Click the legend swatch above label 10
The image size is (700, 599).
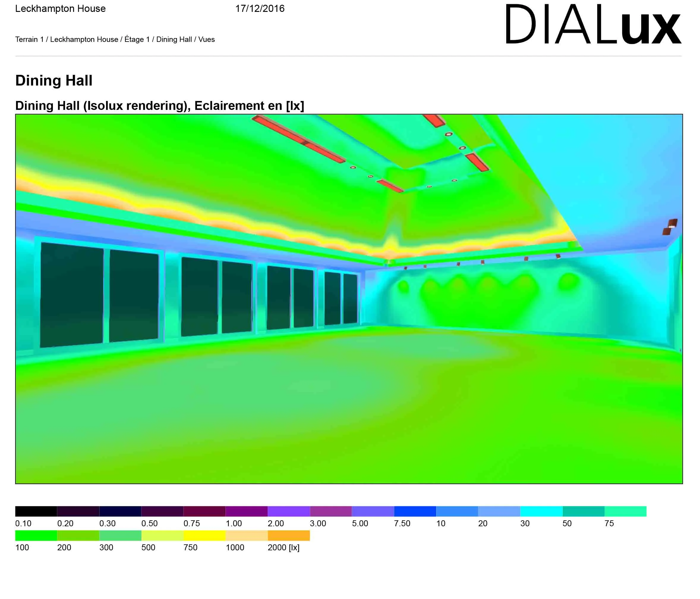[457, 511]
